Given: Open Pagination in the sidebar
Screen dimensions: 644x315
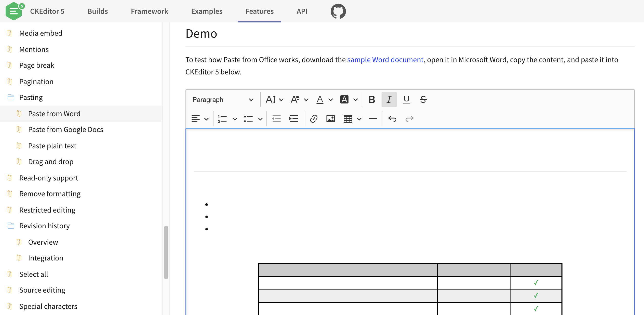Looking at the screenshot, I should (x=36, y=82).
